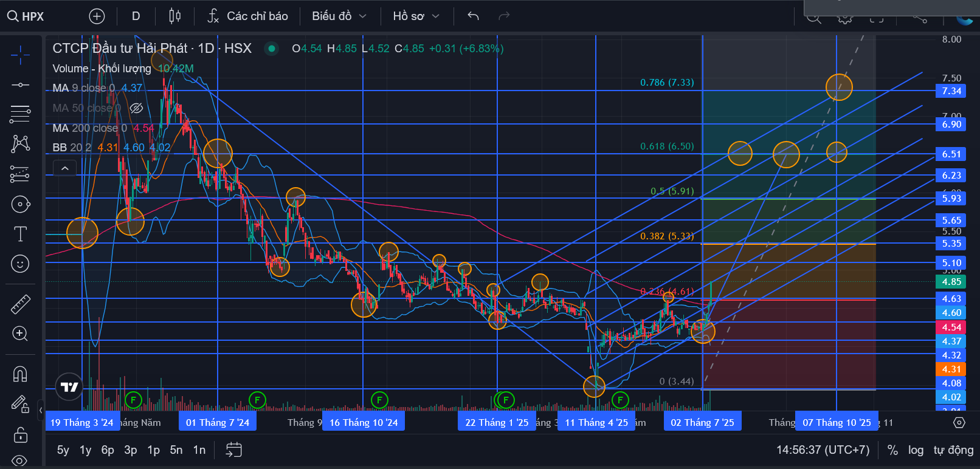Image resolution: width=980 pixels, height=469 pixels.
Task: Click F event marker near 16 Tháng 10 '24
Action: pos(379,400)
